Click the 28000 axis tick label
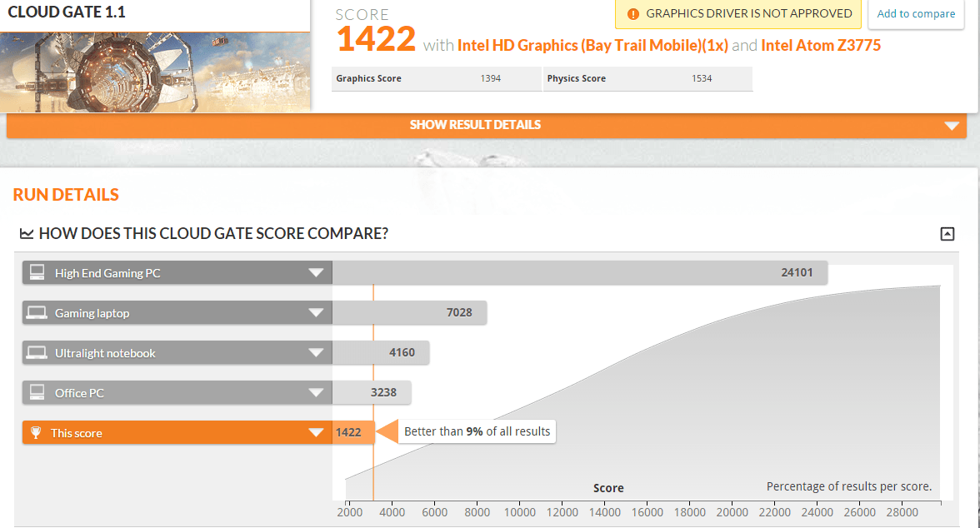The width and height of the screenshot is (980, 528). [x=902, y=512]
